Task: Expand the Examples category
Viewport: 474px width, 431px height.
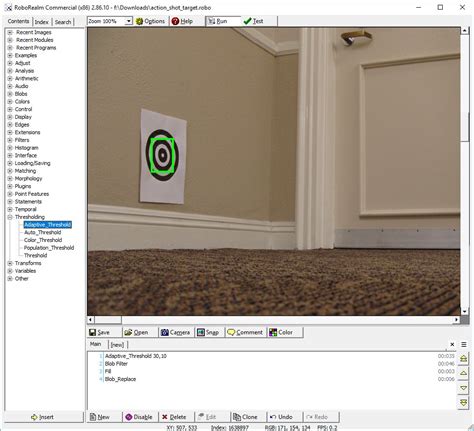Action: pos(10,55)
